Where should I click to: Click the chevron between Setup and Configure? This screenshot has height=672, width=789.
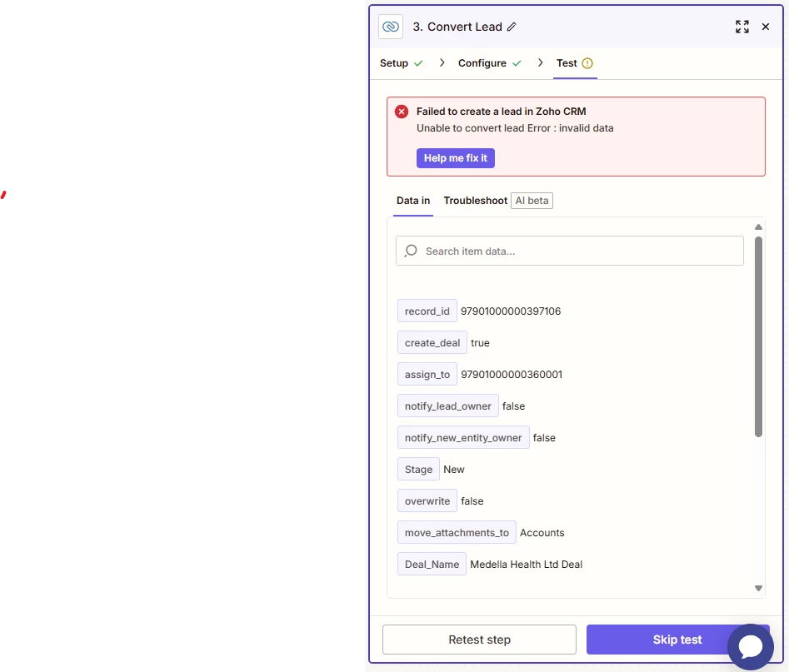[x=442, y=63]
